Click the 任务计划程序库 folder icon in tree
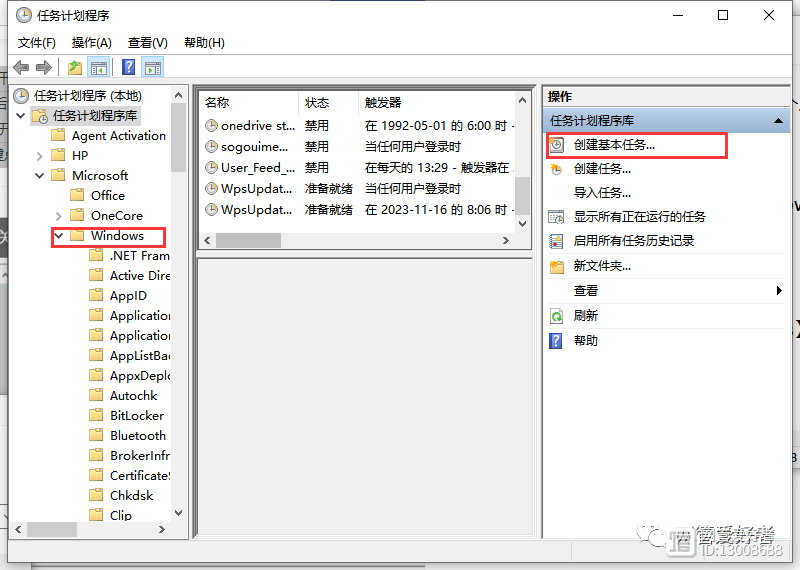The width and height of the screenshot is (800, 570). tap(40, 116)
